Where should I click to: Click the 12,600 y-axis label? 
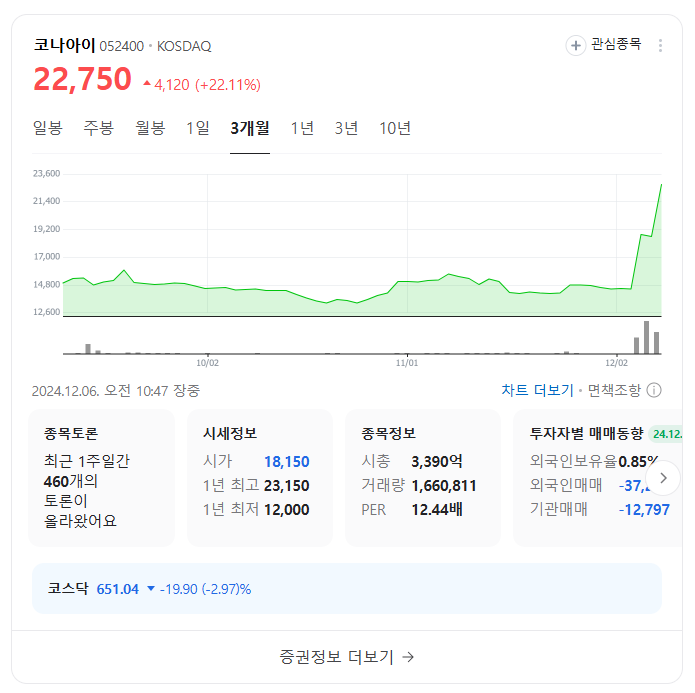pyautogui.click(x=47, y=312)
